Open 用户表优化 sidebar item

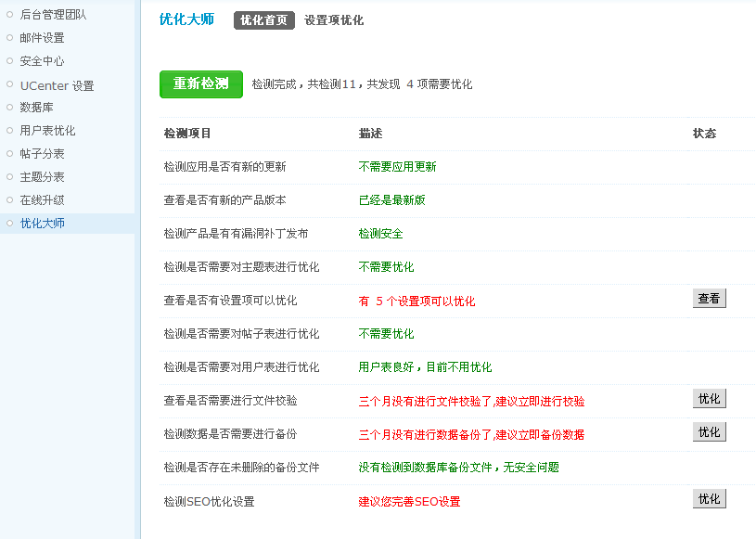pyautogui.click(x=47, y=131)
